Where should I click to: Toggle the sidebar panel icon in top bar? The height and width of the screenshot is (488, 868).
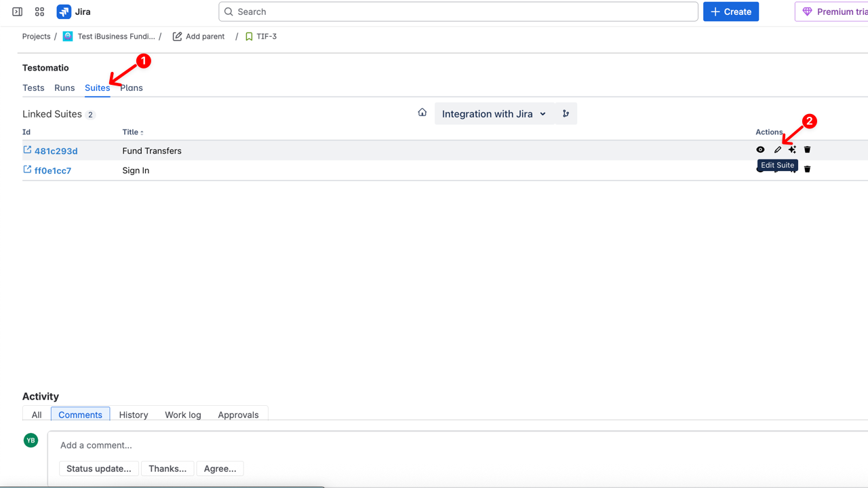click(18, 12)
